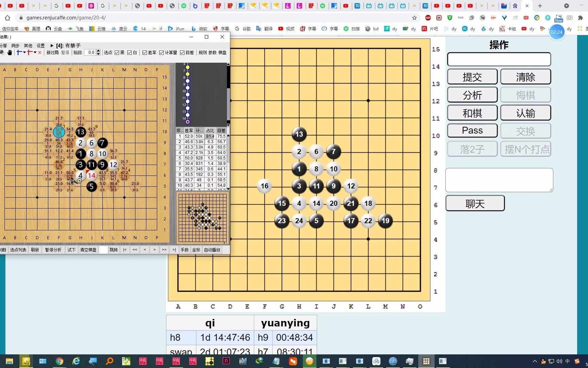Click the 清除 clear button
This screenshot has width=588, height=368.
pos(526,77)
